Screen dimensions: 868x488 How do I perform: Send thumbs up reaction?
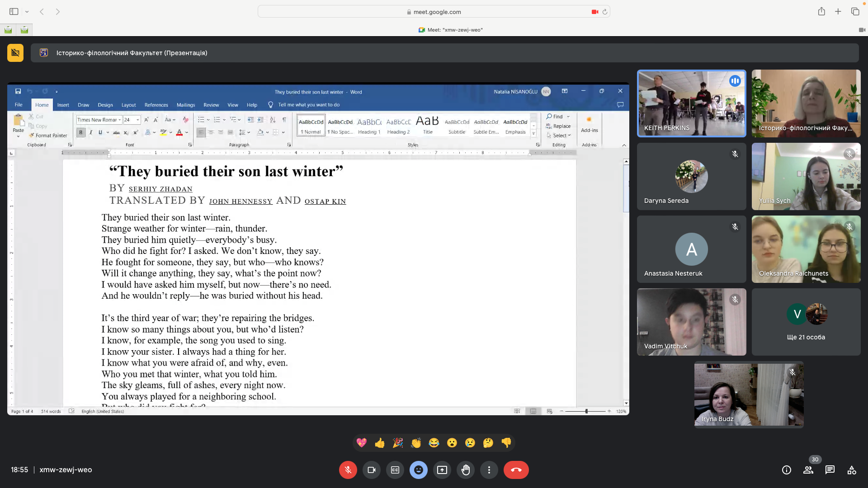point(380,443)
